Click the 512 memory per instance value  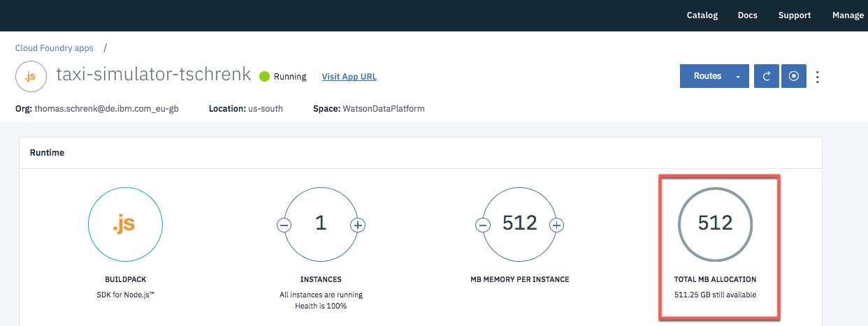[x=520, y=223]
